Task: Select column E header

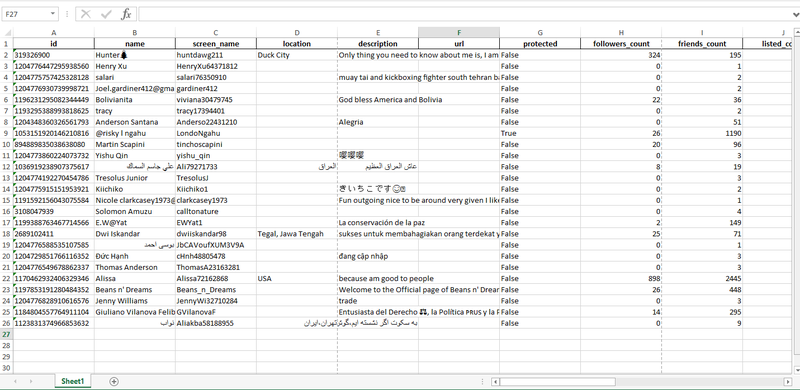Action: click(x=378, y=33)
